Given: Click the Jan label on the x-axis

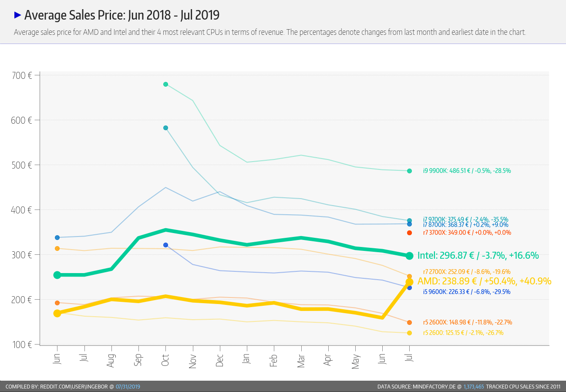Looking at the screenshot, I should tap(247, 359).
